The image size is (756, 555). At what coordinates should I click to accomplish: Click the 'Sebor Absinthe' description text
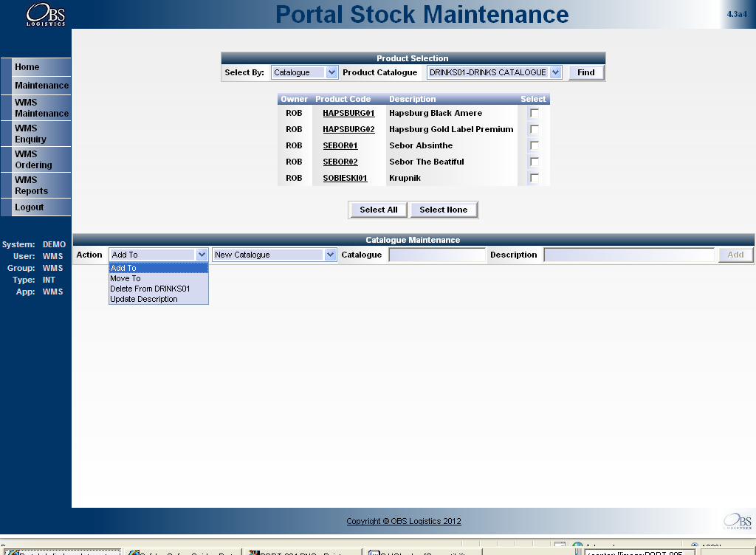coord(421,145)
